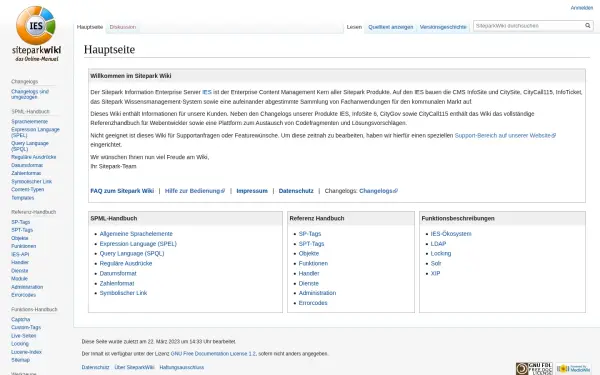600x375 pixels.
Task: Open the Changelogs external link in the welcome box
Action: tap(378, 191)
